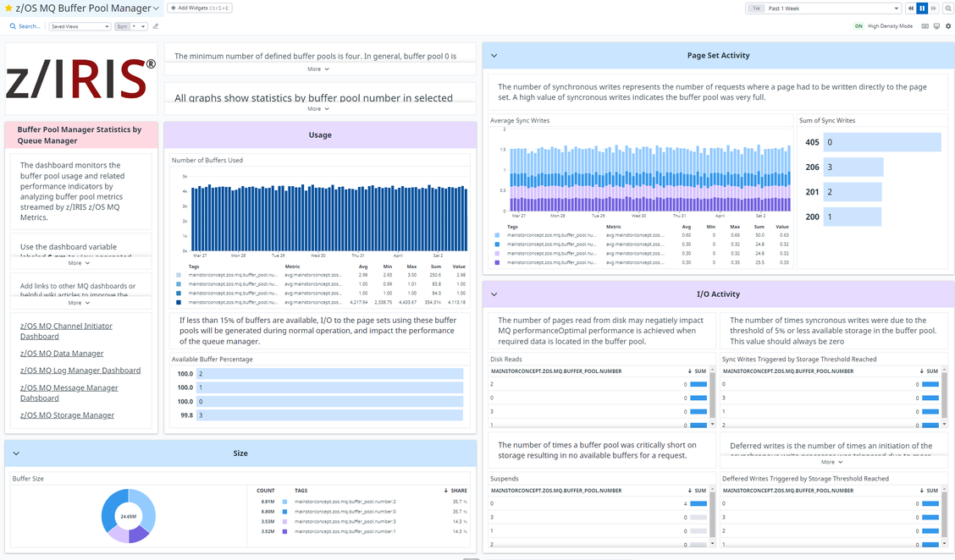Click the Usage section header
The image size is (955, 560).
click(x=320, y=135)
